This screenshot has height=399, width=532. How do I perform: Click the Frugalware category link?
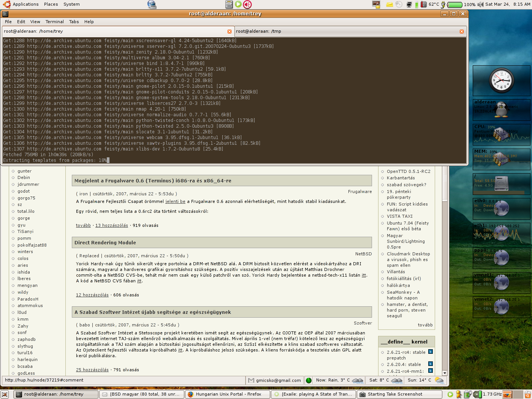click(x=360, y=192)
